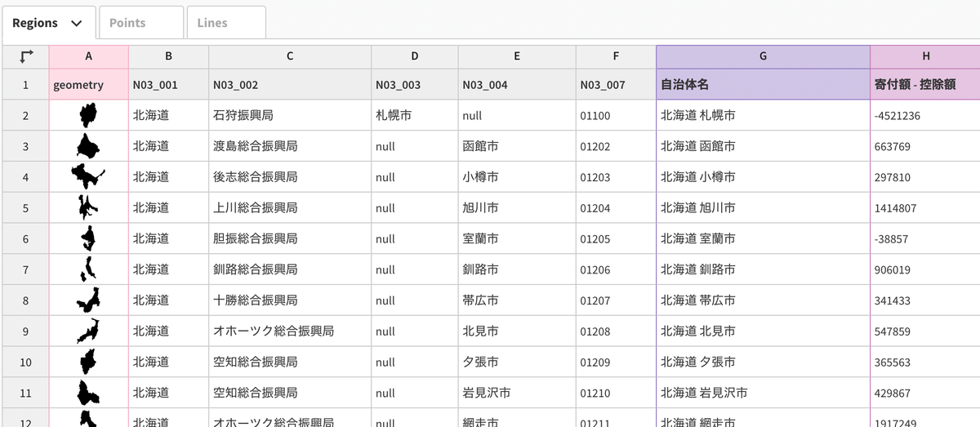980x427 pixels.
Task: Select column D header
Action: click(x=415, y=56)
